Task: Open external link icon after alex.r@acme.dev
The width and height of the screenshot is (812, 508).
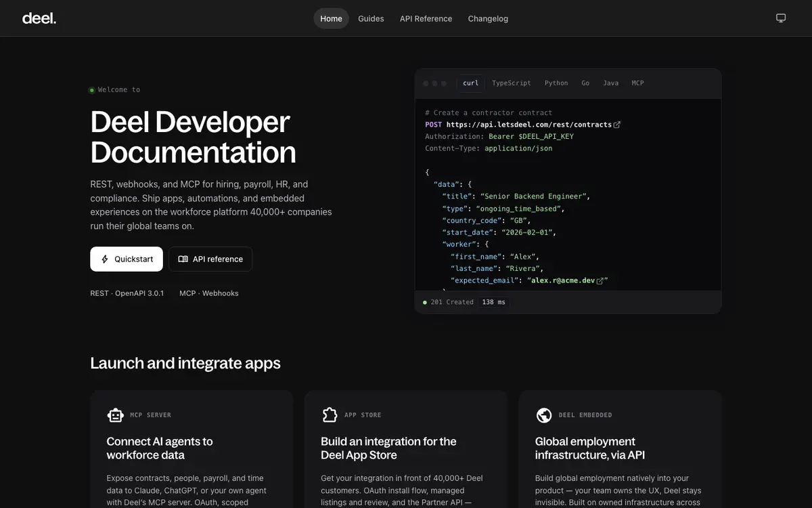Action: coord(600,280)
